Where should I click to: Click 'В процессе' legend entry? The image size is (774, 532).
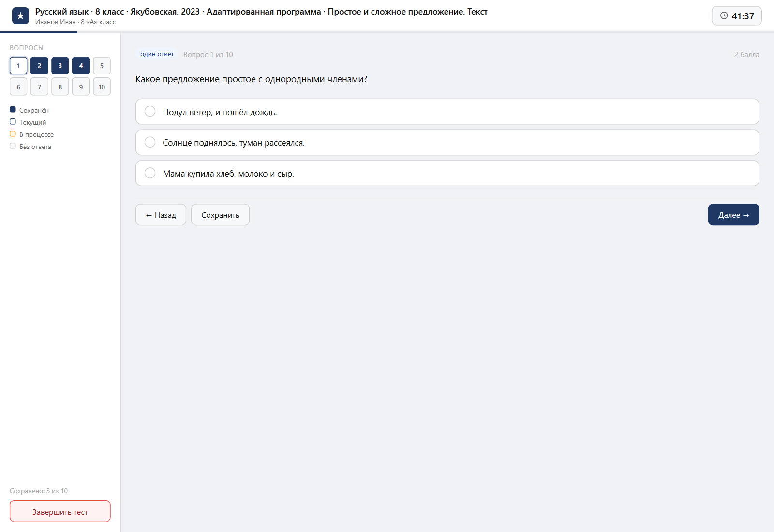click(x=32, y=134)
